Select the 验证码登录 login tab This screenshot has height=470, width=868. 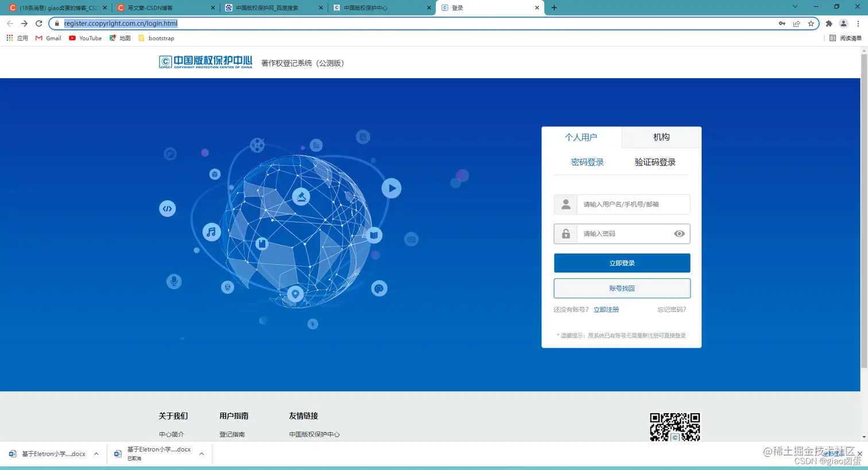[655, 162]
